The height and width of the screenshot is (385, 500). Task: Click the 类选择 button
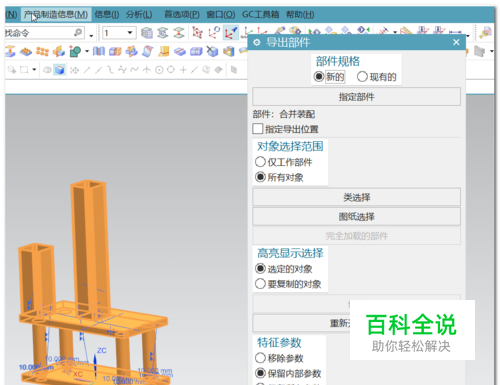356,197
